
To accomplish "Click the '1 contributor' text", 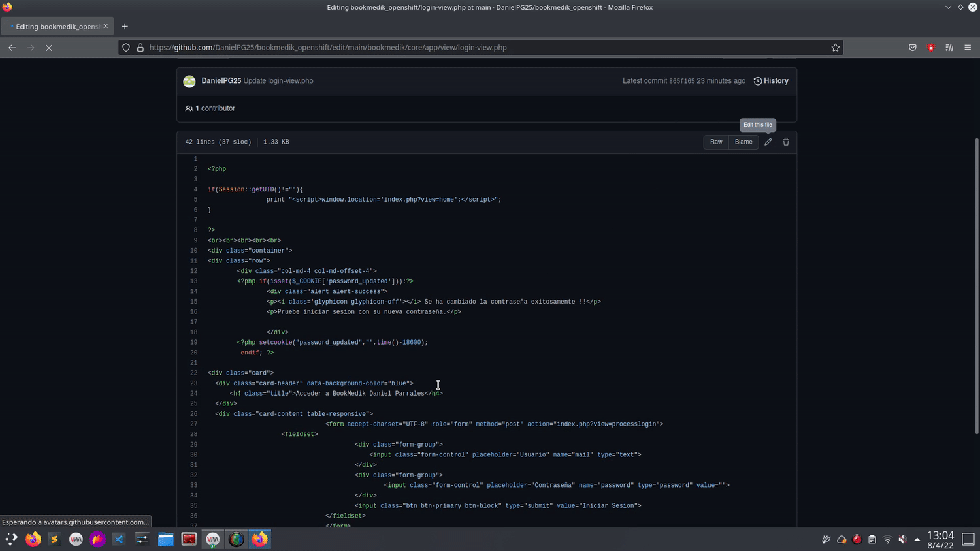I will 215,108.
